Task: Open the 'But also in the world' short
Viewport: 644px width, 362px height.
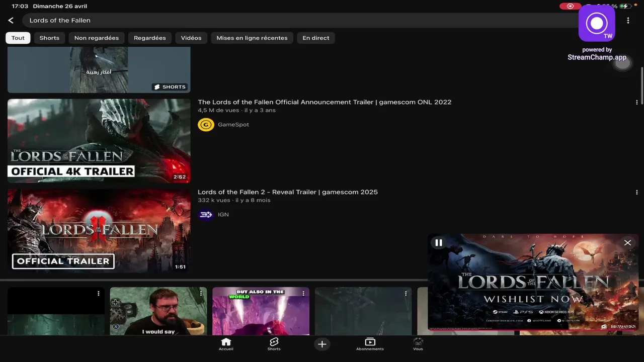Action: pos(261,311)
